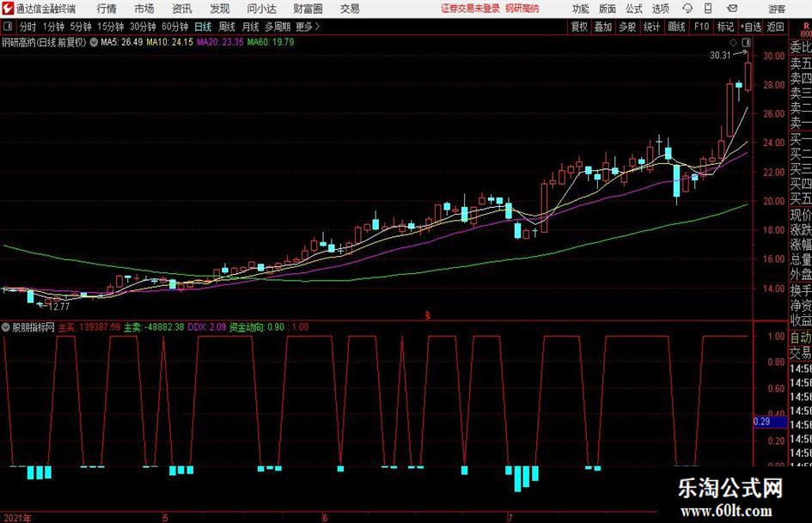Open the 公式 menu
The height and width of the screenshot is (523, 812).
click(x=634, y=9)
